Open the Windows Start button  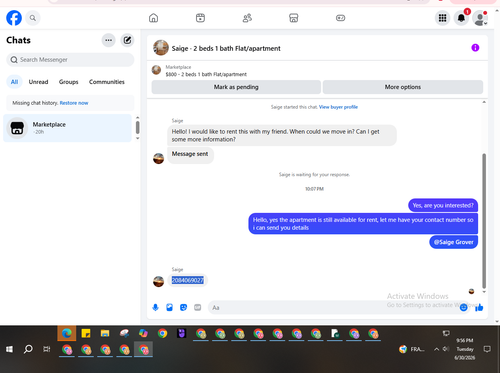tap(9, 349)
